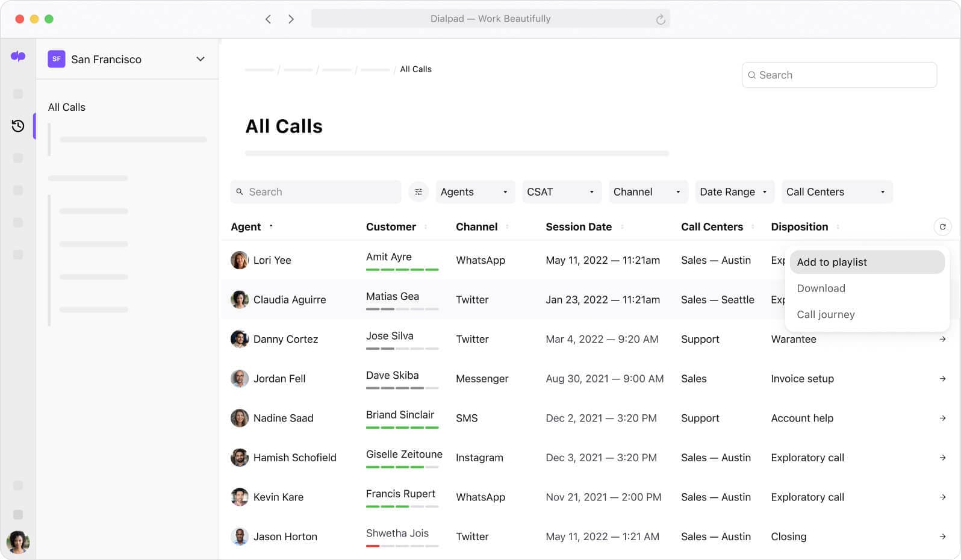Click Amit Ayre CSAT rating bar
The height and width of the screenshot is (560, 961).
point(402,269)
